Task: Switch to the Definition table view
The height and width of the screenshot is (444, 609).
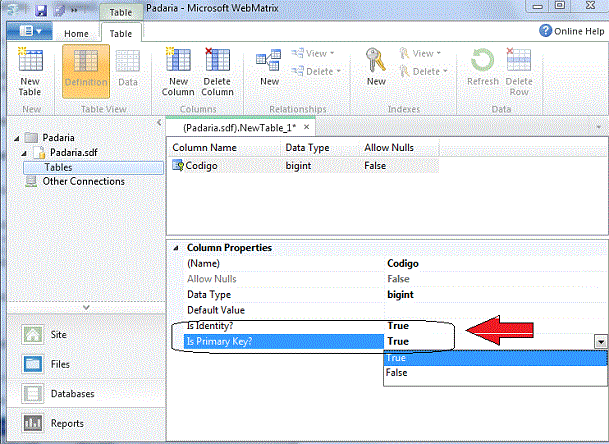Action: pyautogui.click(x=86, y=71)
